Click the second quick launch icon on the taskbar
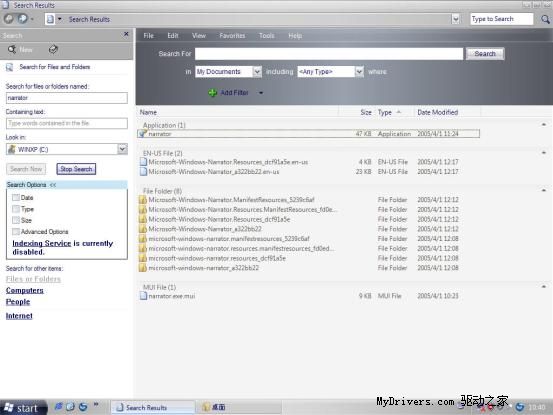The height and width of the screenshot is (415, 553). click(x=70, y=407)
